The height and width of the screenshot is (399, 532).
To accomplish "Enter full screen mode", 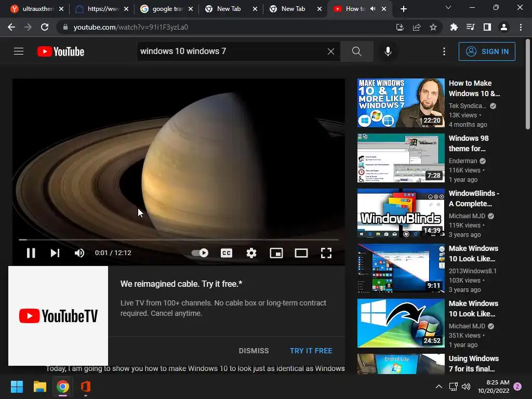I will coord(326,253).
